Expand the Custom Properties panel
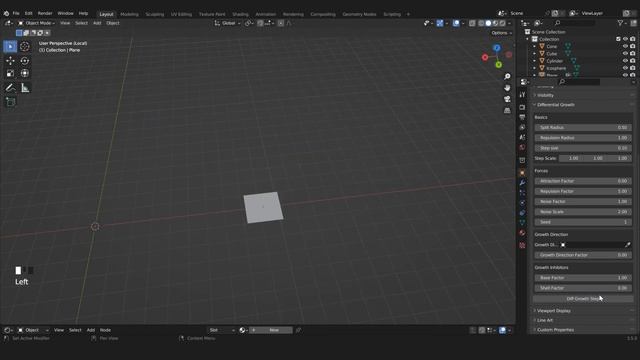Viewport: 640px width, 360px height. 555,330
